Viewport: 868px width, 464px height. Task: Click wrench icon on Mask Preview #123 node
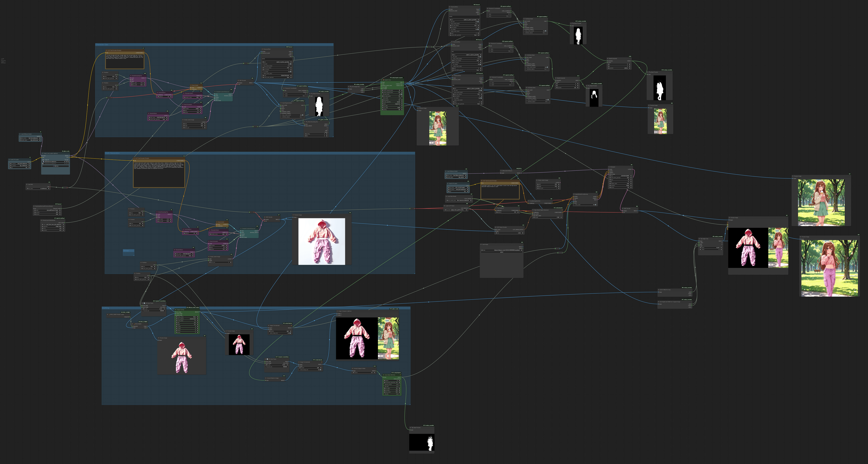click(x=413, y=428)
